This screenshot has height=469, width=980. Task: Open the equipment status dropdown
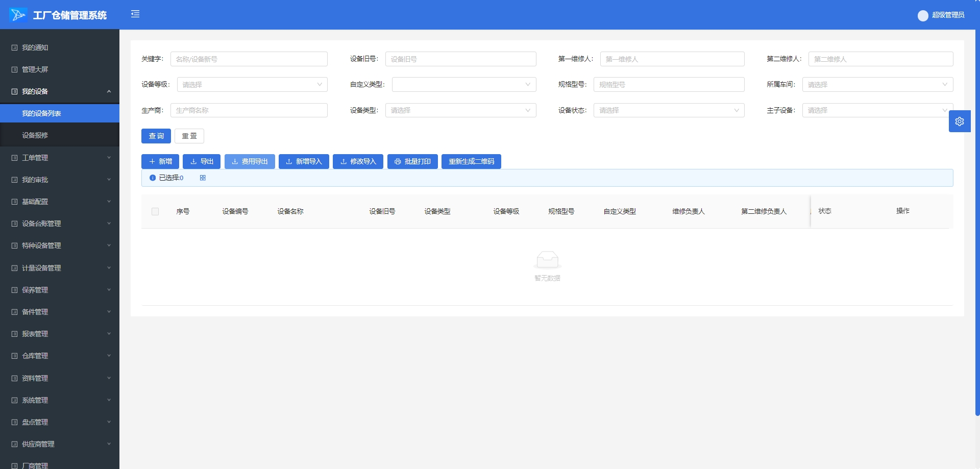668,110
